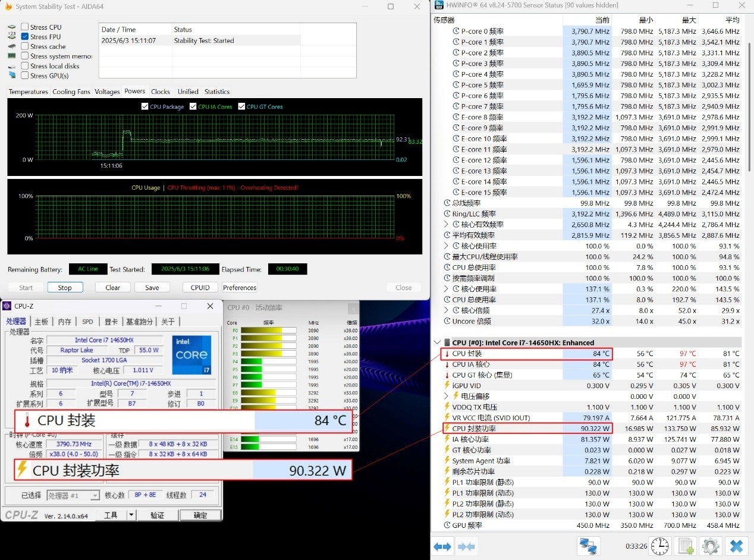
Task: Click HWiNFO collapse columns arrows icon
Action: (467, 546)
